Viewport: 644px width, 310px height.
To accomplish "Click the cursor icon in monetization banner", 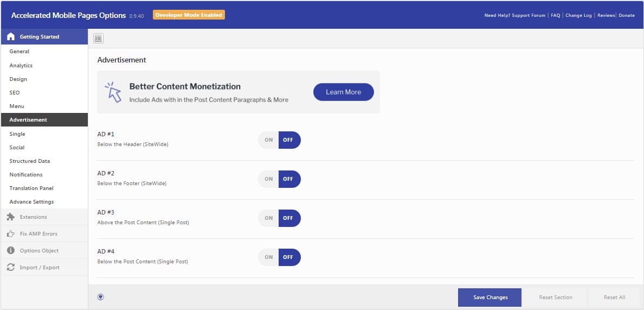I will [113, 92].
